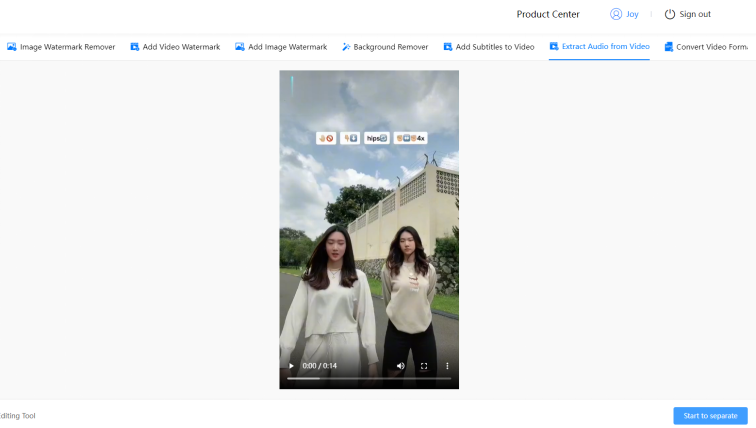756x428 pixels.
Task: Open Product Center
Action: 548,14
